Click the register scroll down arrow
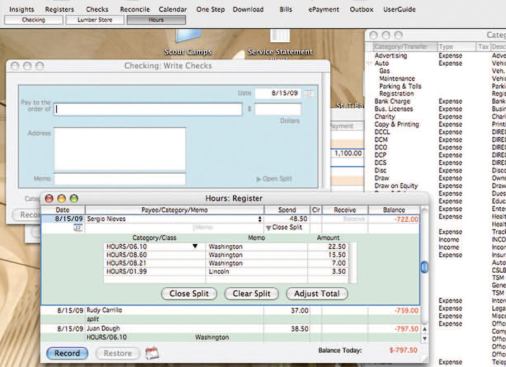The width and height of the screenshot is (506, 367). pyautogui.click(x=424, y=338)
